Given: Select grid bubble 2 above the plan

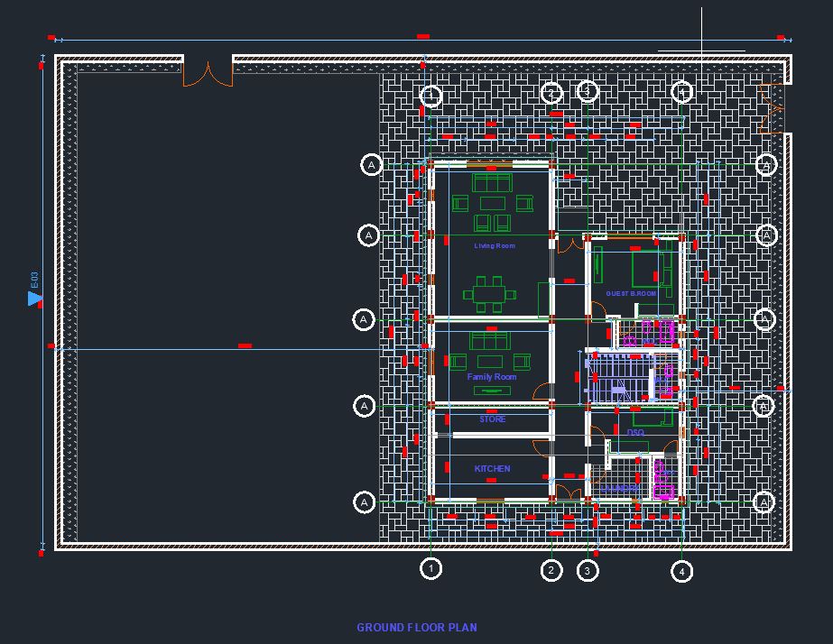Looking at the screenshot, I should point(552,93).
